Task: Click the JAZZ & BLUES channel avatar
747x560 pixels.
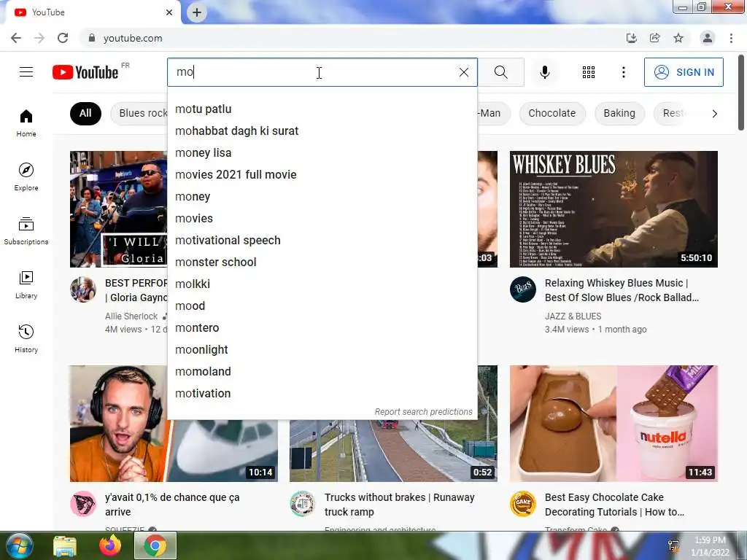Action: [x=522, y=289]
